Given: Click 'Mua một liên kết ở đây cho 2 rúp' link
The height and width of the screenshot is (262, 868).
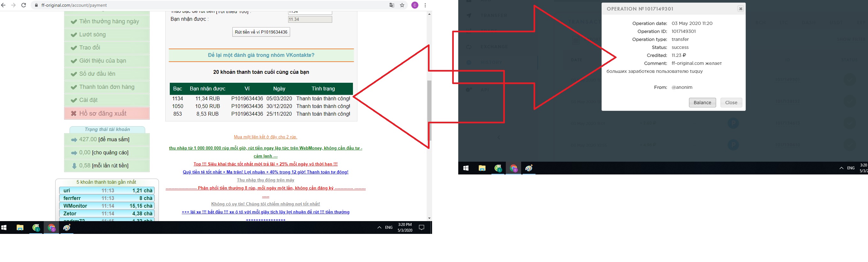Looking at the screenshot, I should pyautogui.click(x=266, y=137).
